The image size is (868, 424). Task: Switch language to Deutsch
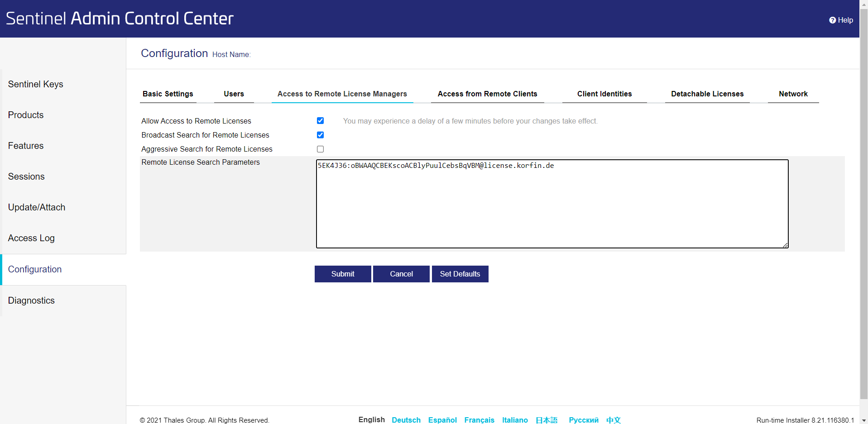tap(406, 420)
